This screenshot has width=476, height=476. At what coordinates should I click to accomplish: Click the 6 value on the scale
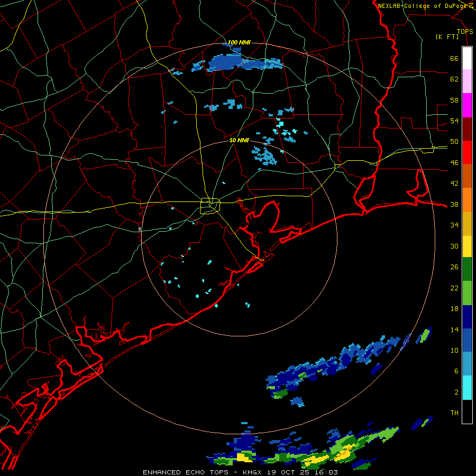tap(456, 371)
